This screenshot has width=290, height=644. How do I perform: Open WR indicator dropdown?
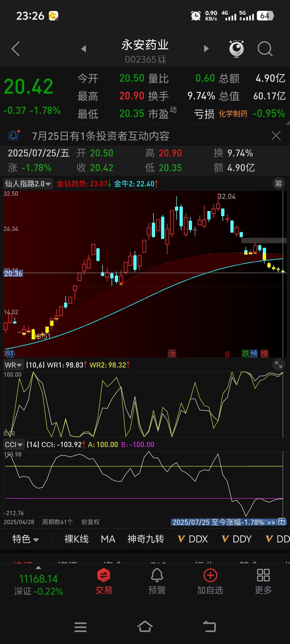[14, 365]
